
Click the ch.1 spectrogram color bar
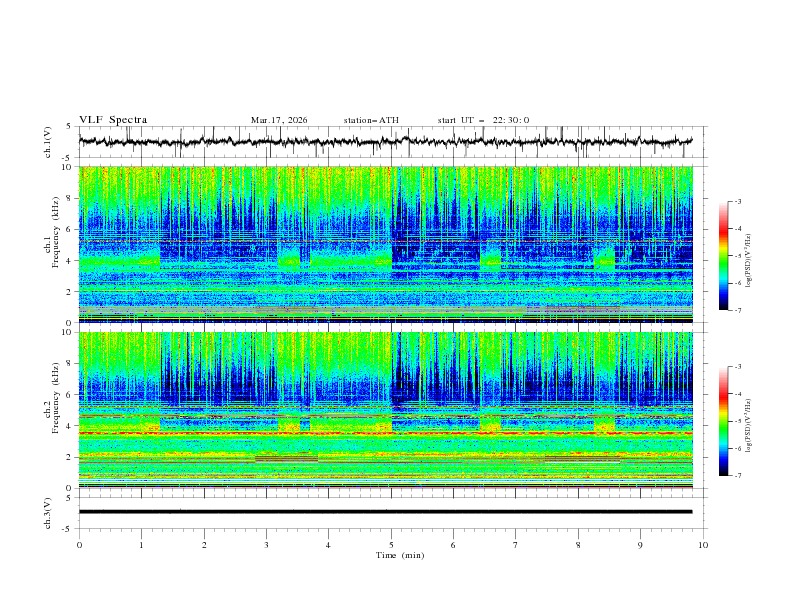(x=723, y=255)
